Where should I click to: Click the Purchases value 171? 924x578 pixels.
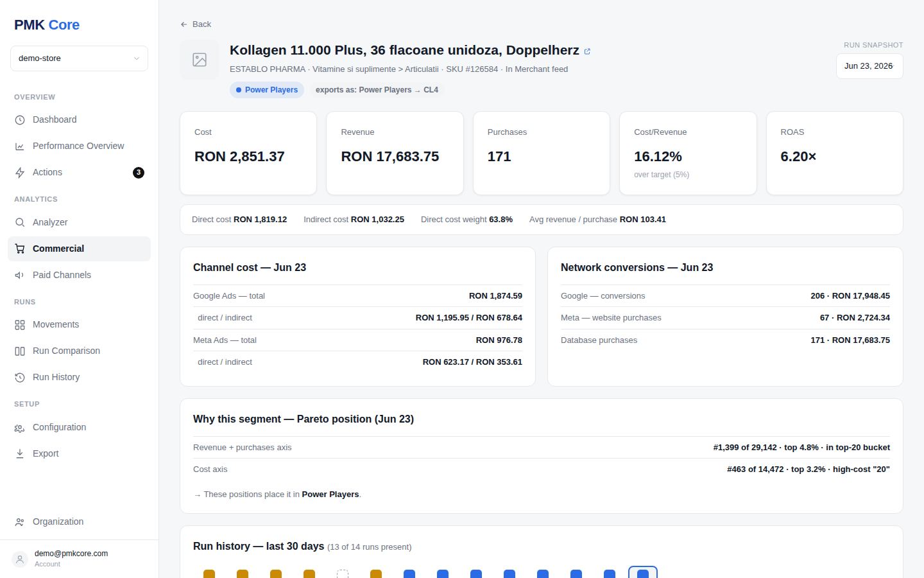pyautogui.click(x=499, y=157)
